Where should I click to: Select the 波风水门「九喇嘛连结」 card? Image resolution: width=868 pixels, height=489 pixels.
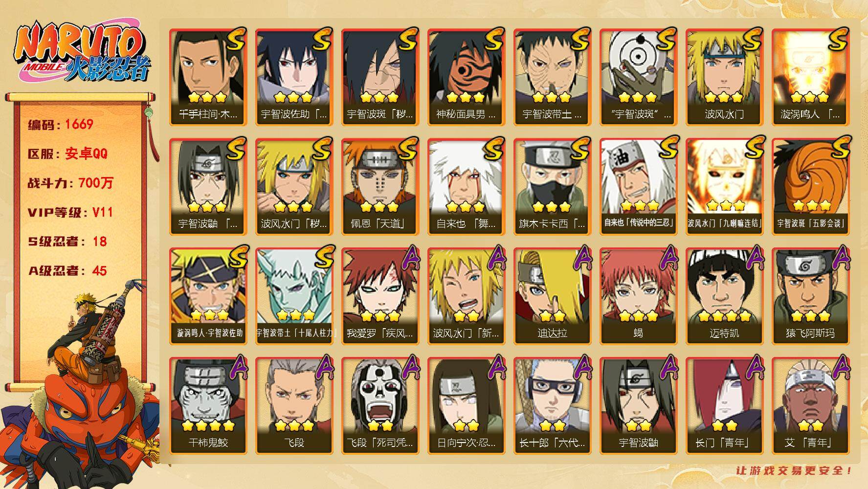pyautogui.click(x=724, y=186)
